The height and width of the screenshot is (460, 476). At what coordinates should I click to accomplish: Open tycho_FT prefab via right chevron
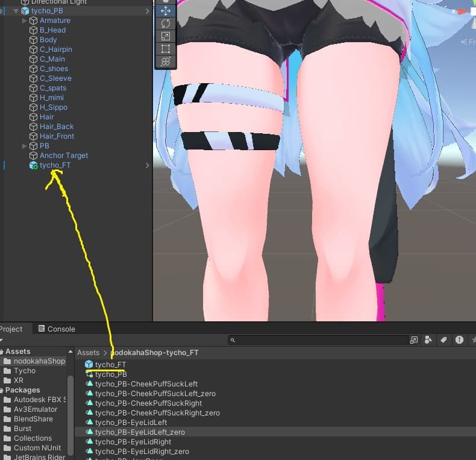tap(148, 165)
